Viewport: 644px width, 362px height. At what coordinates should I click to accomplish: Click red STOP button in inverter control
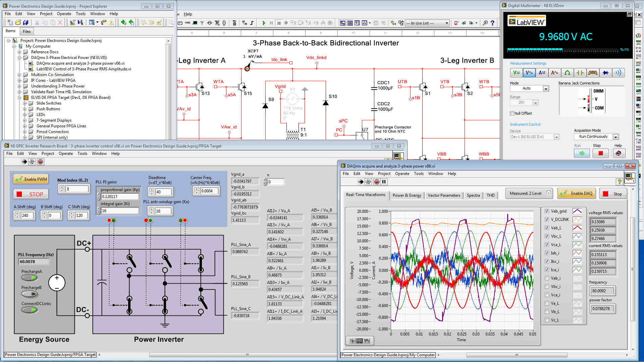coord(31,194)
